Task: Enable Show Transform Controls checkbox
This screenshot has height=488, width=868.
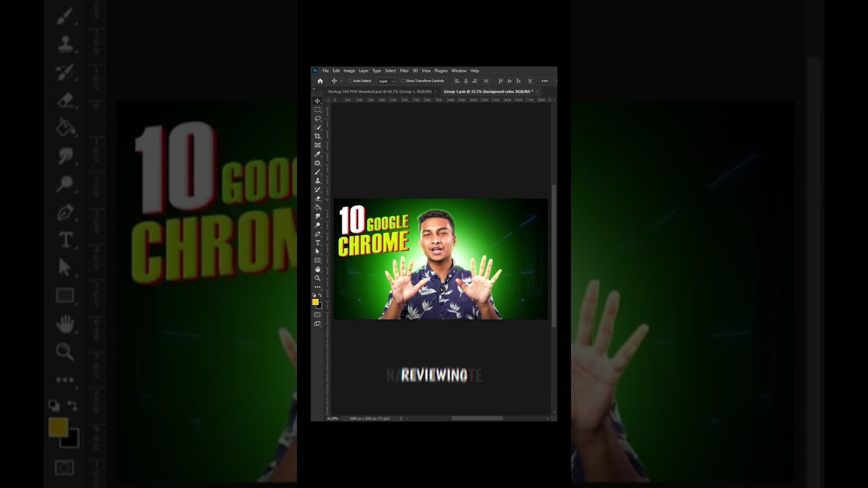Action: (x=402, y=81)
